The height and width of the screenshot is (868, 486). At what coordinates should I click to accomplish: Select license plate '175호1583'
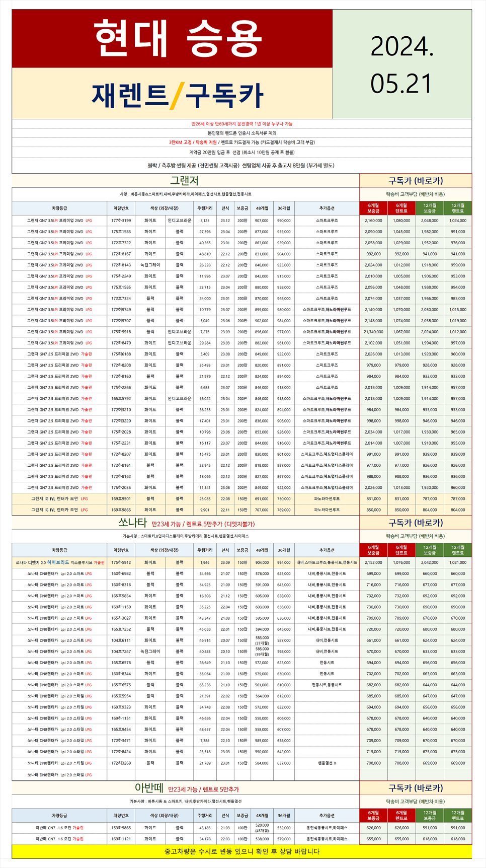click(121, 232)
